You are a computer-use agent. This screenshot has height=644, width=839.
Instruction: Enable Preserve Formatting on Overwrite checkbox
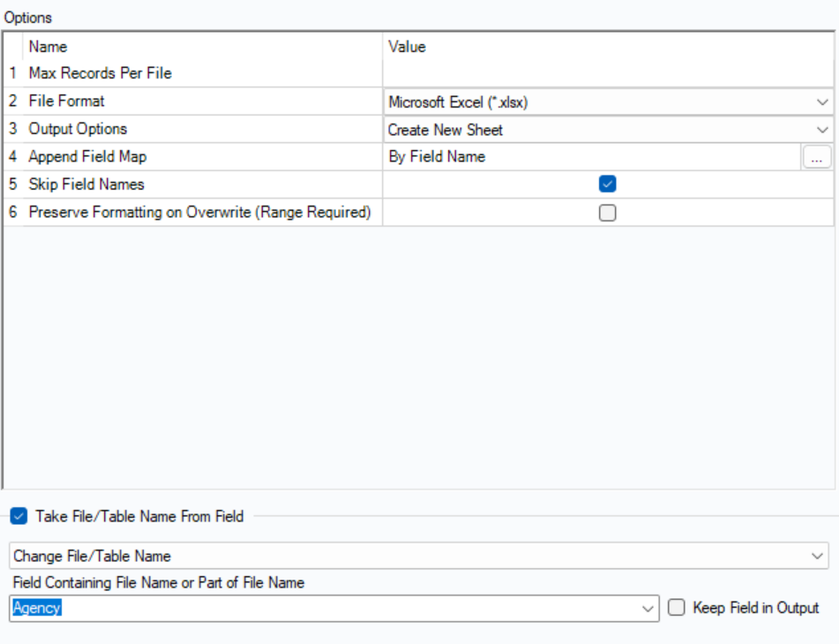point(607,213)
